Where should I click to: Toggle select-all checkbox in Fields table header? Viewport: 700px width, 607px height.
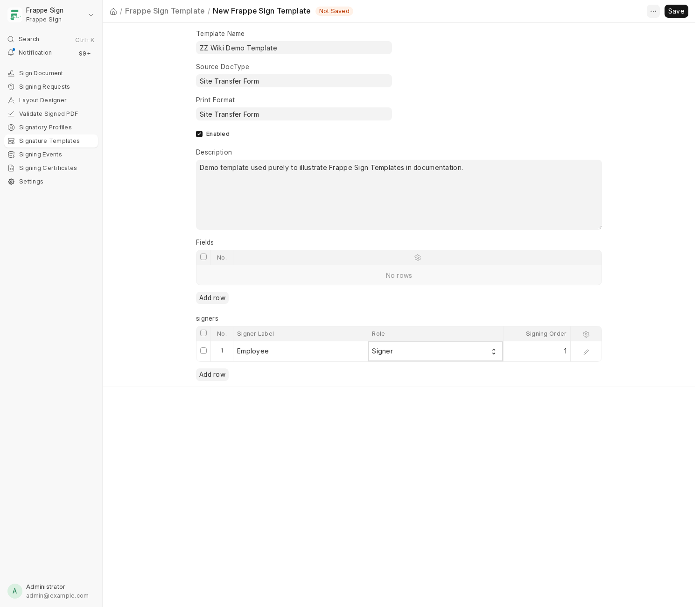(203, 257)
